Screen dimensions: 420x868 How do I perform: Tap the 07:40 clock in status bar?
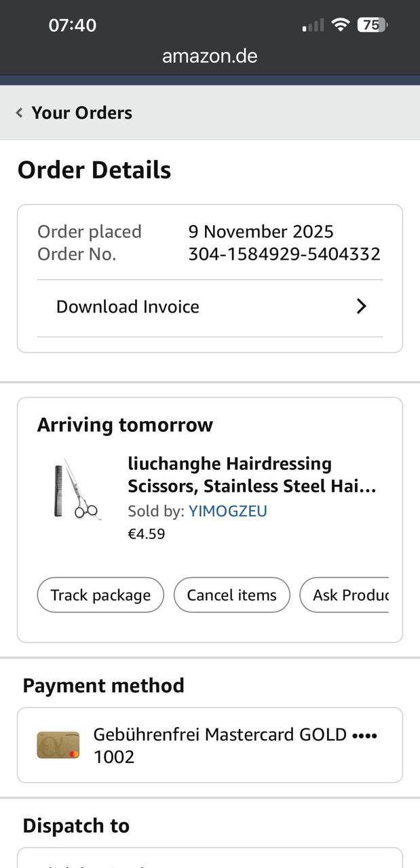(x=73, y=25)
